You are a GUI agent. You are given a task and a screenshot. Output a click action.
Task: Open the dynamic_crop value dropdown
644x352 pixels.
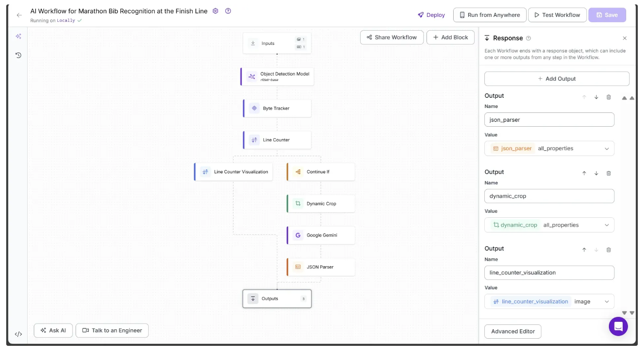(607, 225)
